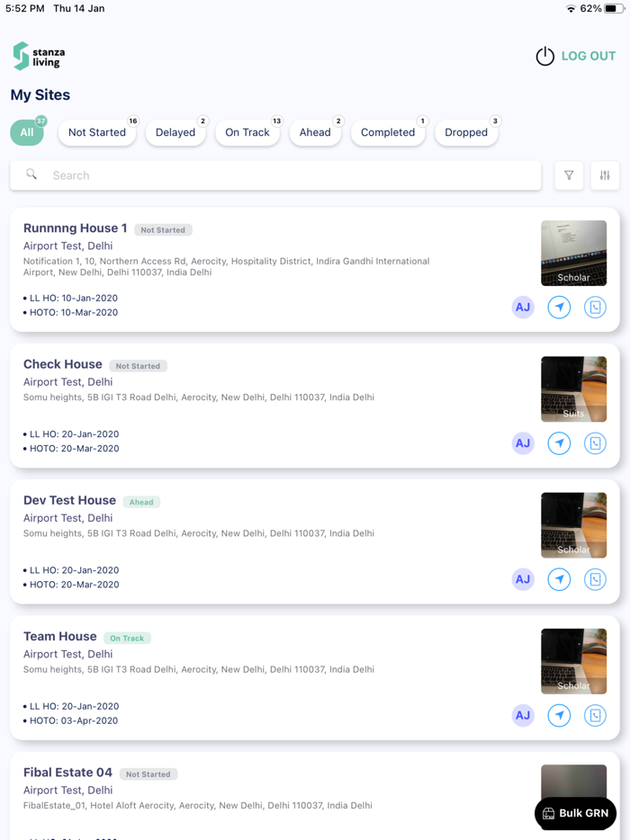The image size is (630, 840).
Task: Tap phone call icon for Check House
Action: 595,443
